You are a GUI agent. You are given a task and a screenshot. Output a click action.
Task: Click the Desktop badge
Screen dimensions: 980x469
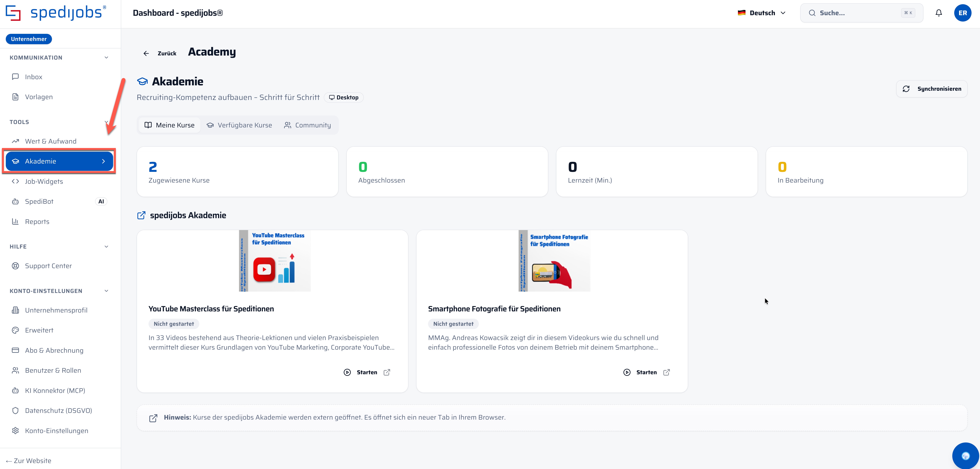[344, 98]
